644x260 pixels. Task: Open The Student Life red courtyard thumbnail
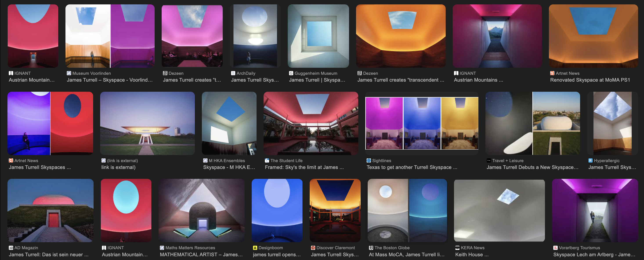pos(311,123)
